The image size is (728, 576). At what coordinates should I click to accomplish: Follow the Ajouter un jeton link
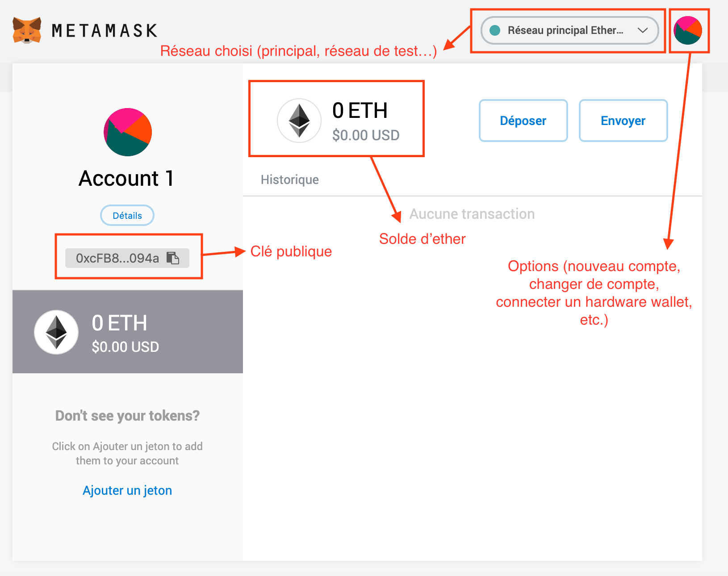127,490
